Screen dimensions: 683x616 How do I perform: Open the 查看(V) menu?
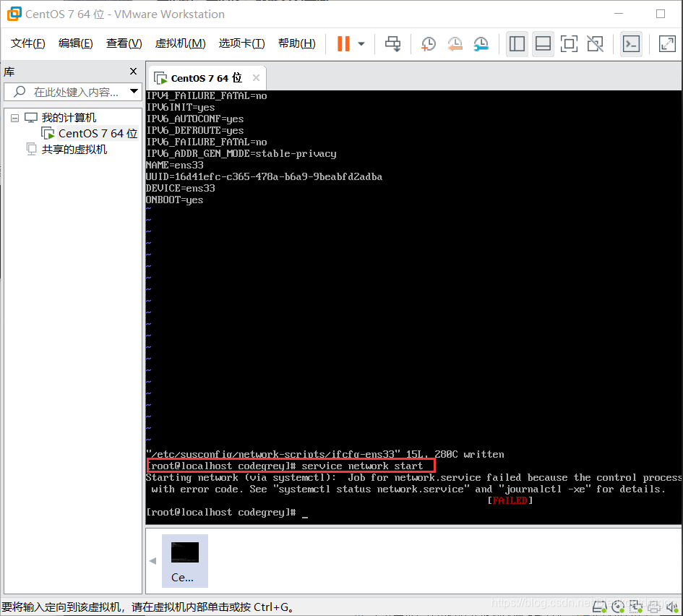[x=124, y=43]
